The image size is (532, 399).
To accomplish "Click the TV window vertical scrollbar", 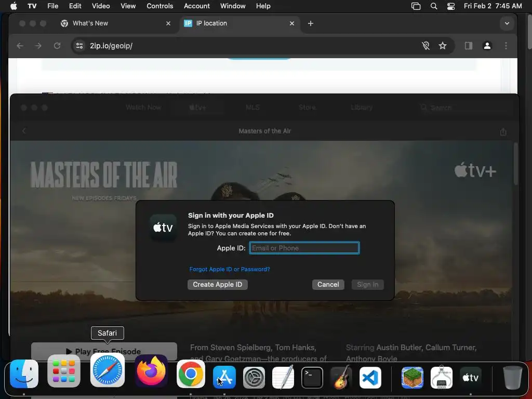I will point(516,164).
